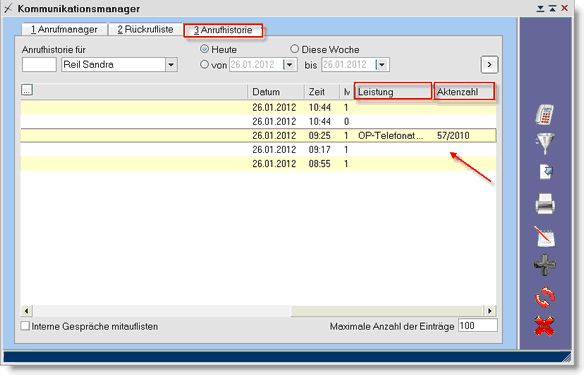Select the call row at 08:55
The height and width of the screenshot is (377, 586).
[x=258, y=164]
